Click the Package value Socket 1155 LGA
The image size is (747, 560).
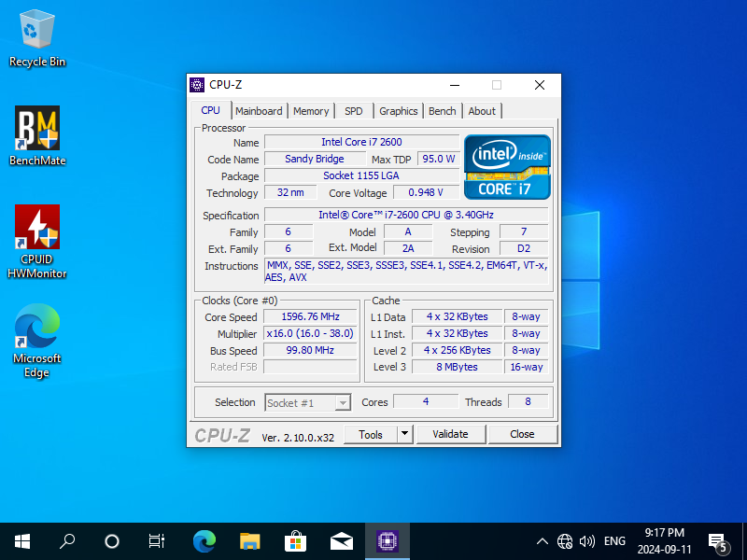(361, 175)
